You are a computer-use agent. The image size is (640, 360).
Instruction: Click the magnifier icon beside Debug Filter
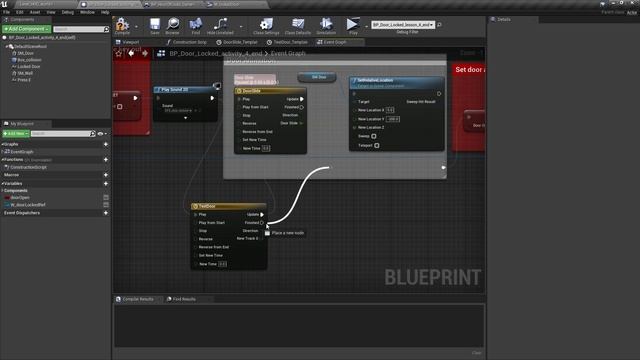tap(439, 25)
